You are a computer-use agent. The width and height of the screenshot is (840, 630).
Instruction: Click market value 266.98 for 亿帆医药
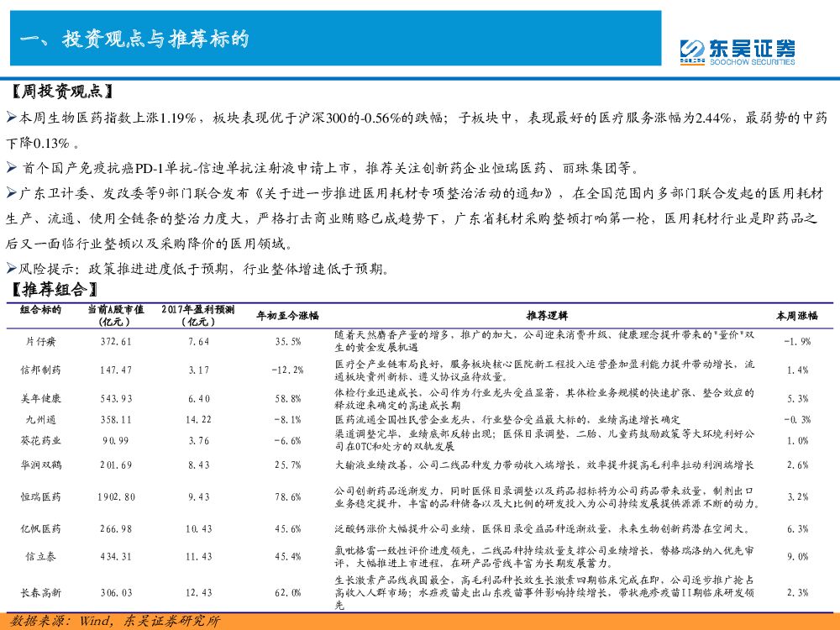[x=116, y=528]
